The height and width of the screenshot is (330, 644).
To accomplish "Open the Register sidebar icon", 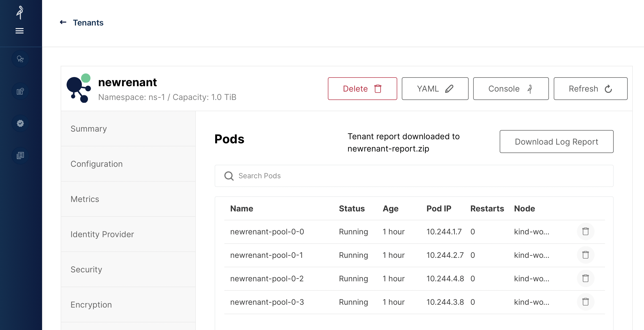I will click(20, 91).
